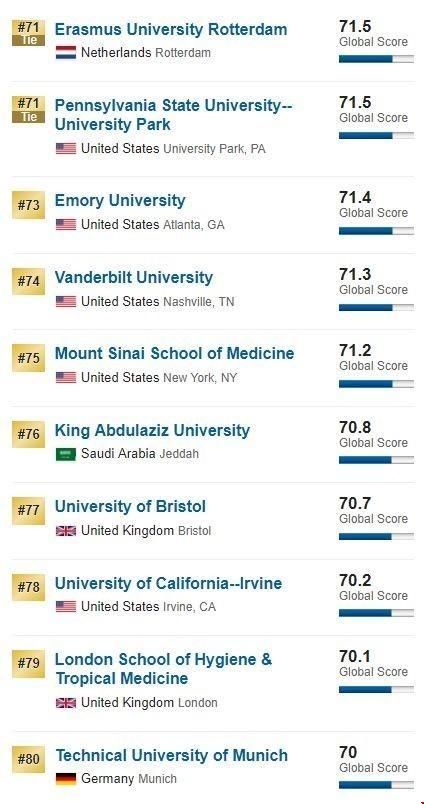Screen dimensions: 424x804
Task: Click the score bar under 70.2 Global Score
Action: (x=376, y=613)
